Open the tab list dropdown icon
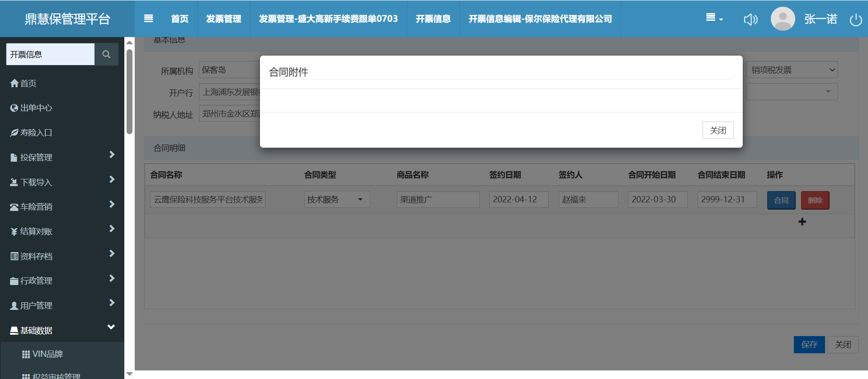Viewport: 868px width, 379px height. coord(714,18)
